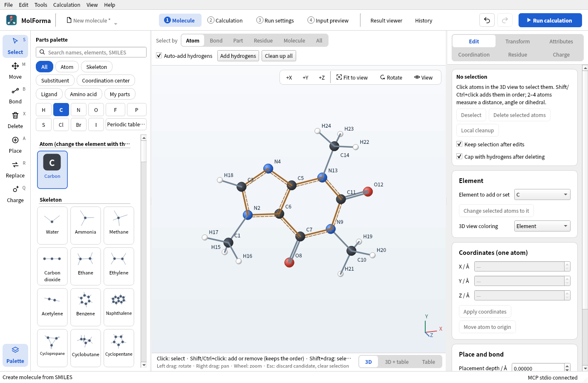Switch the view mode to Table

pyautogui.click(x=429, y=362)
